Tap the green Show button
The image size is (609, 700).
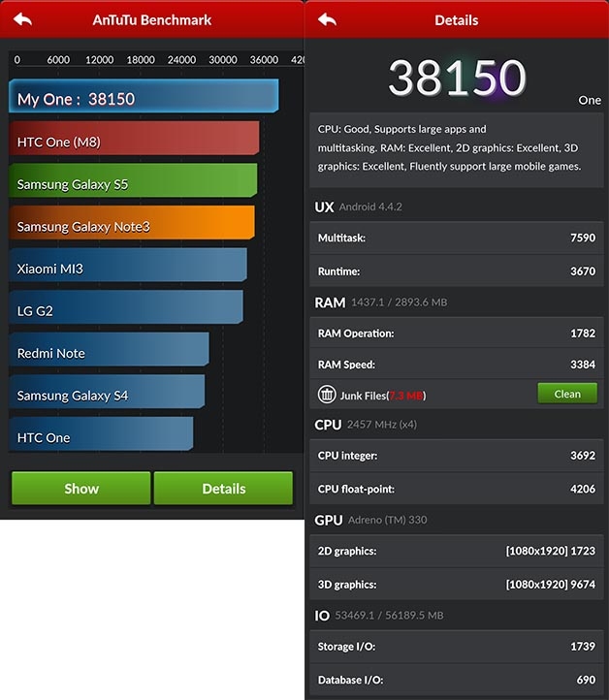coord(80,489)
